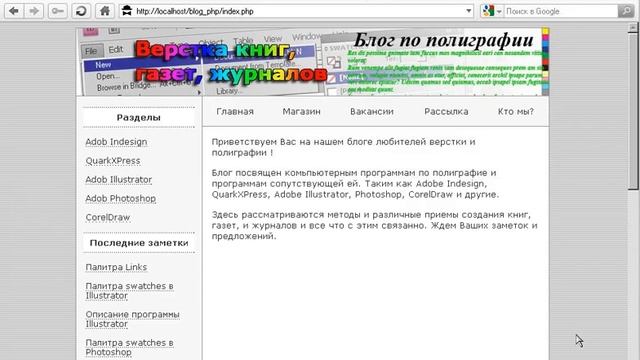Open the Кто мы? navigation tab
Image resolution: width=640 pixels, height=360 pixels.
[x=516, y=111]
